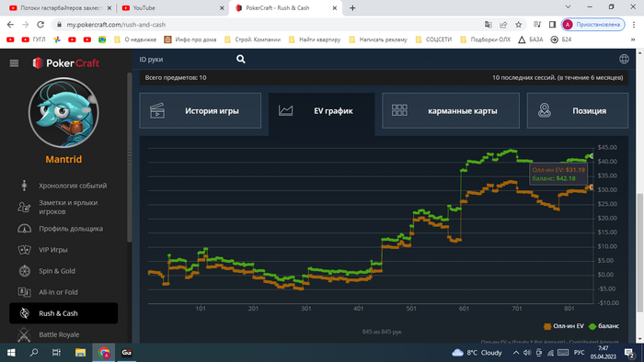Open the Приостановлена profile button
The height and width of the screenshot is (362, 644).
click(593, 25)
